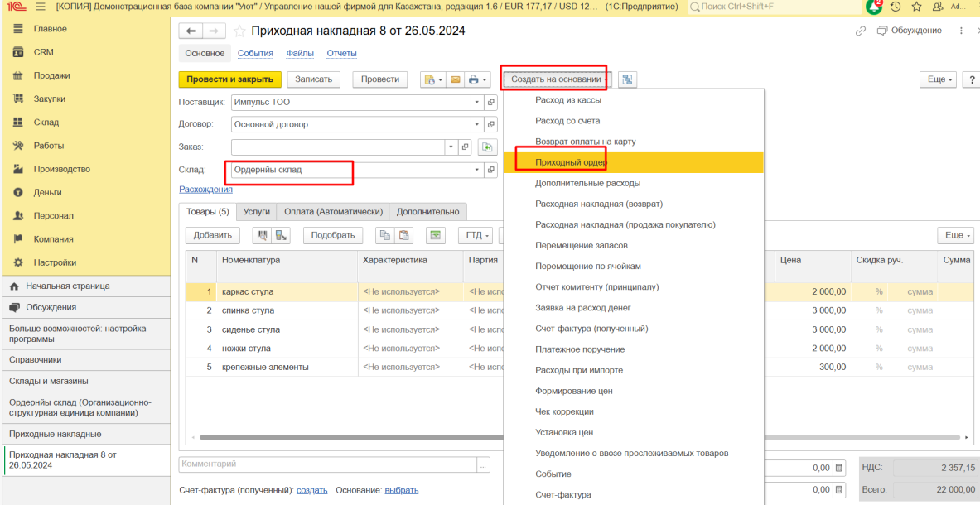The width and height of the screenshot is (980, 505).
Task: Expand the Поставщик dropdown arrow
Action: 476,103
